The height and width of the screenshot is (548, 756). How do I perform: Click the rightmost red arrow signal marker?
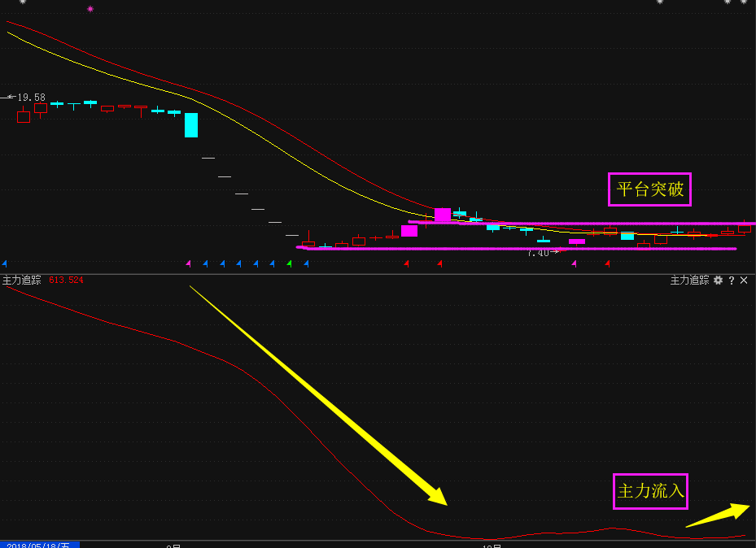coord(608,263)
